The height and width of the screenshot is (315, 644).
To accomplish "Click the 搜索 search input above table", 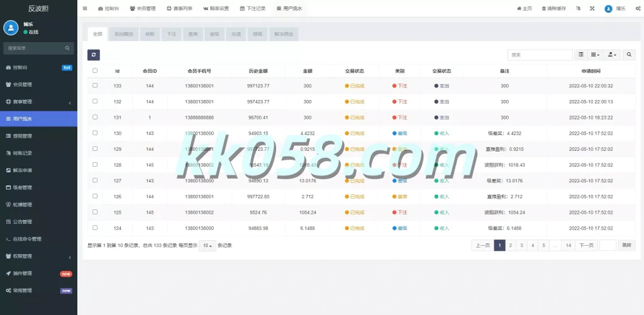I will [540, 55].
